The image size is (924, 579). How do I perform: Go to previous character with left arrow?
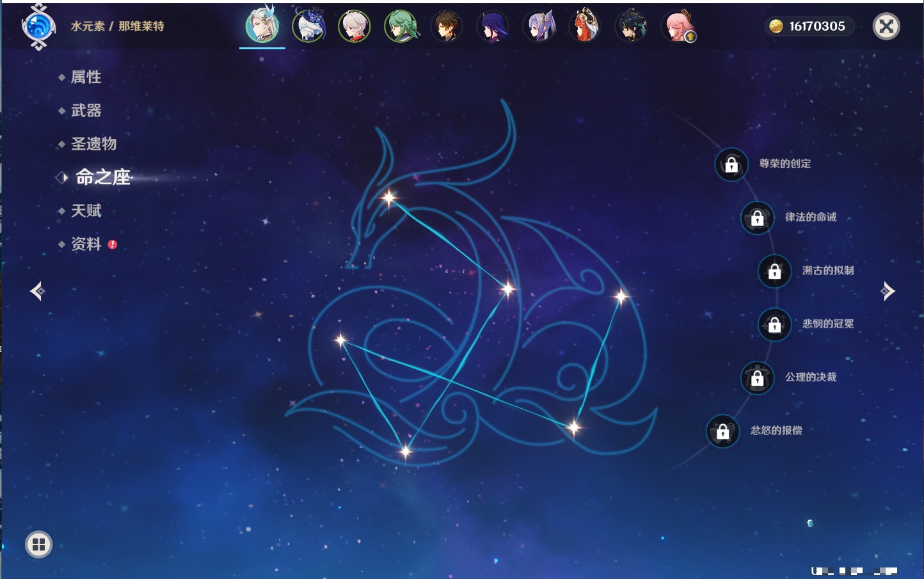point(37,291)
